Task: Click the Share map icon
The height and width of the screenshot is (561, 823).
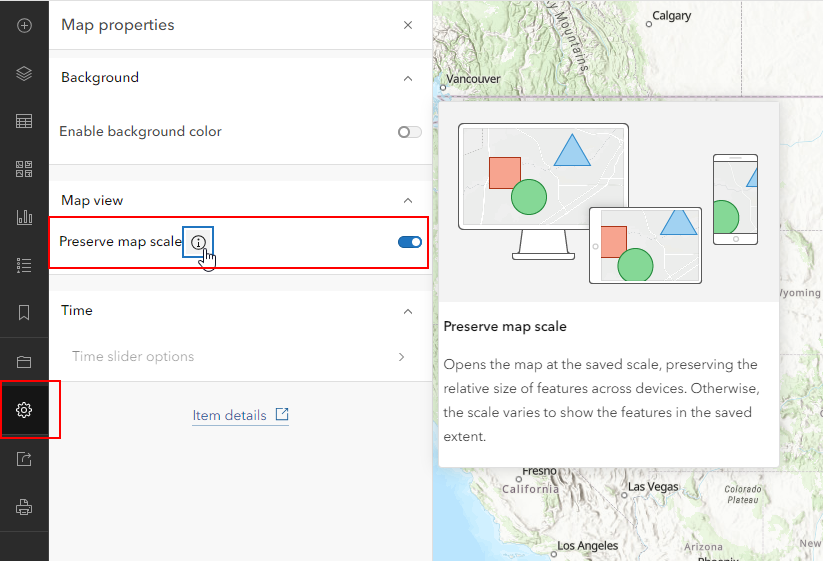Action: click(24, 459)
